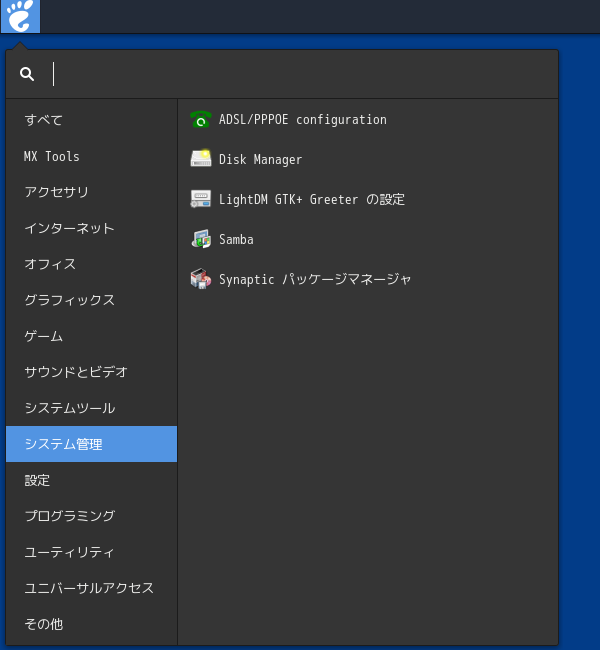Show the グラフィックス category
This screenshot has height=650, width=600.
(92, 300)
